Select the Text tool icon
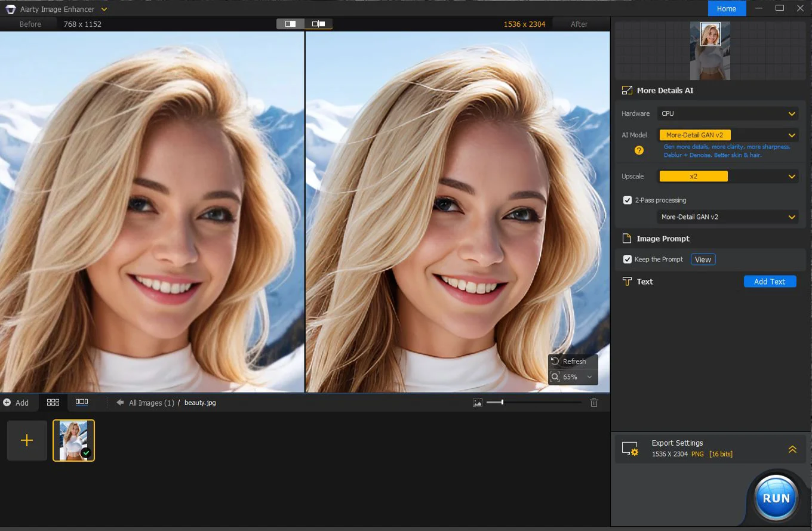 [x=627, y=281]
